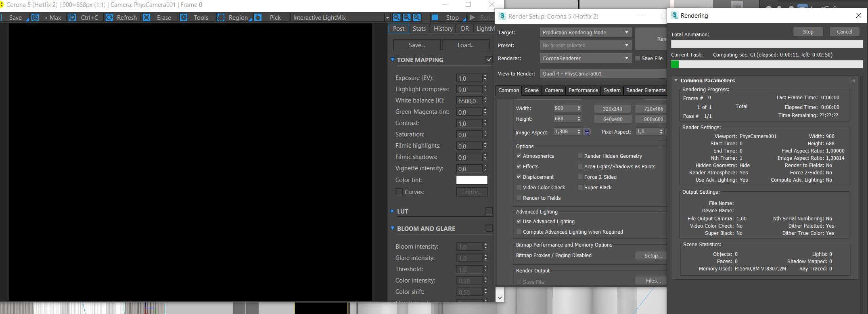The width and height of the screenshot is (868, 314).
Task: Click Load... button in Post panel
Action: [466, 45]
